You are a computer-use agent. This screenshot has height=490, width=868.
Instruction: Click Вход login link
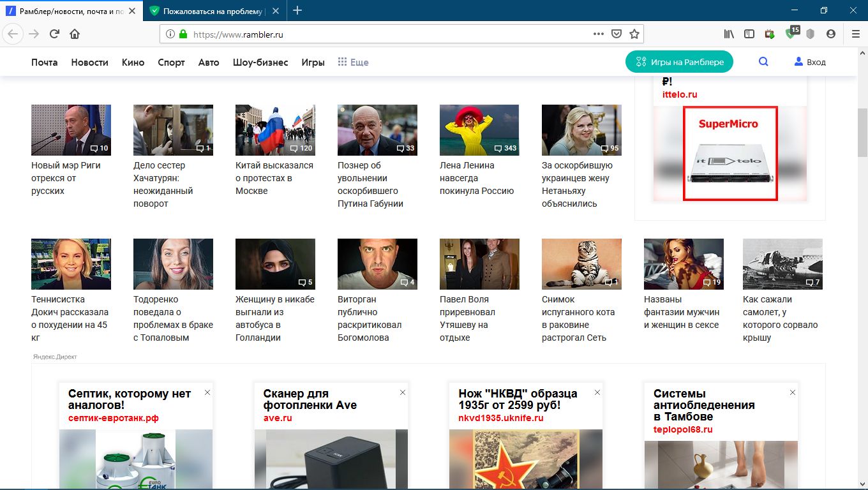810,62
